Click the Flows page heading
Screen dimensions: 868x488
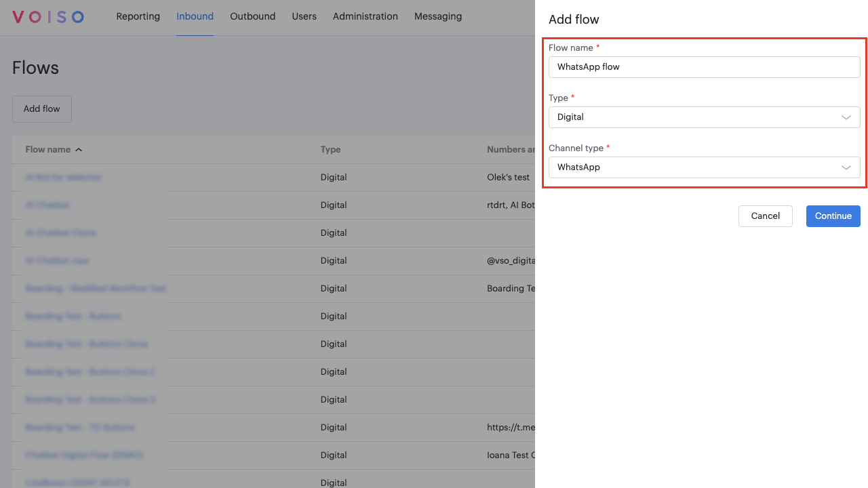[x=36, y=68]
